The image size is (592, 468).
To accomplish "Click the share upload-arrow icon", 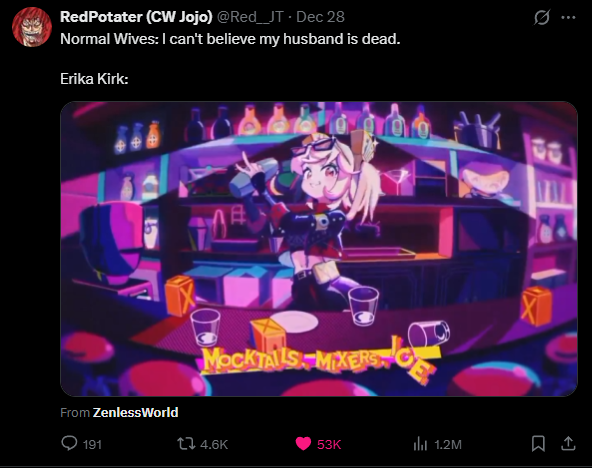I will pyautogui.click(x=568, y=444).
